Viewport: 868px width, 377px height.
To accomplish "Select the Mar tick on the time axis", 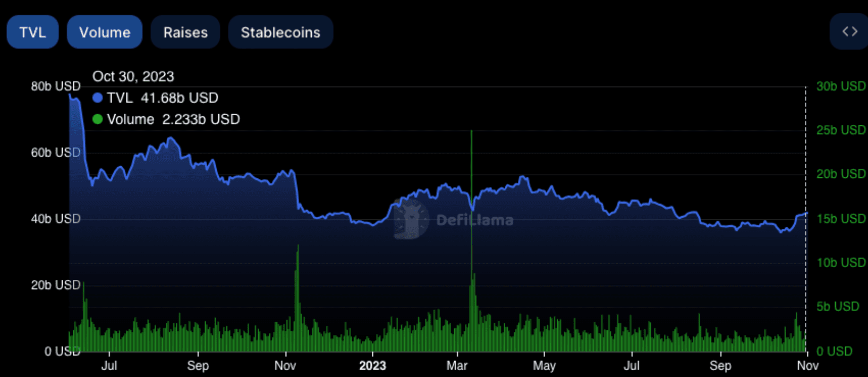I will 457,366.
